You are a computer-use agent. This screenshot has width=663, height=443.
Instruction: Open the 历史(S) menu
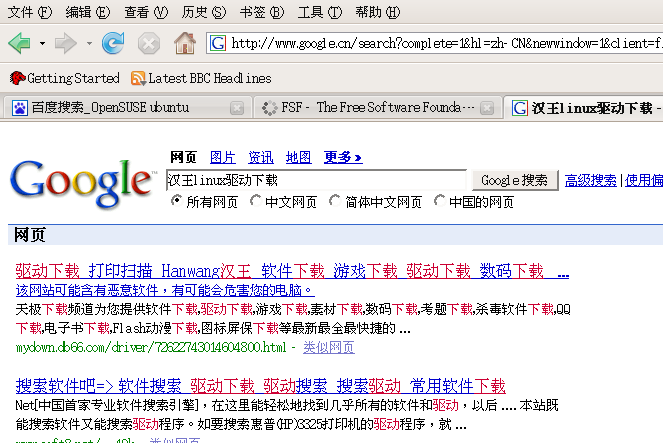point(204,12)
